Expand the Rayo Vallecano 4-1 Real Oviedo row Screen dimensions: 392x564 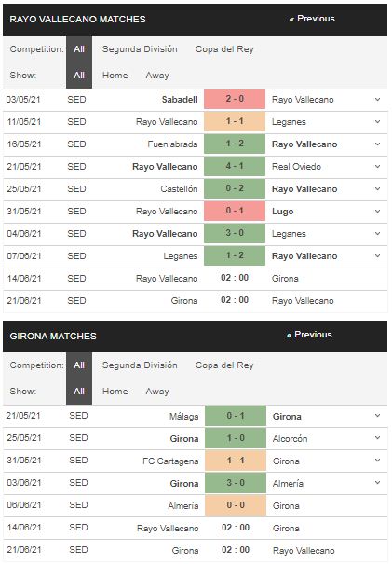click(377, 166)
